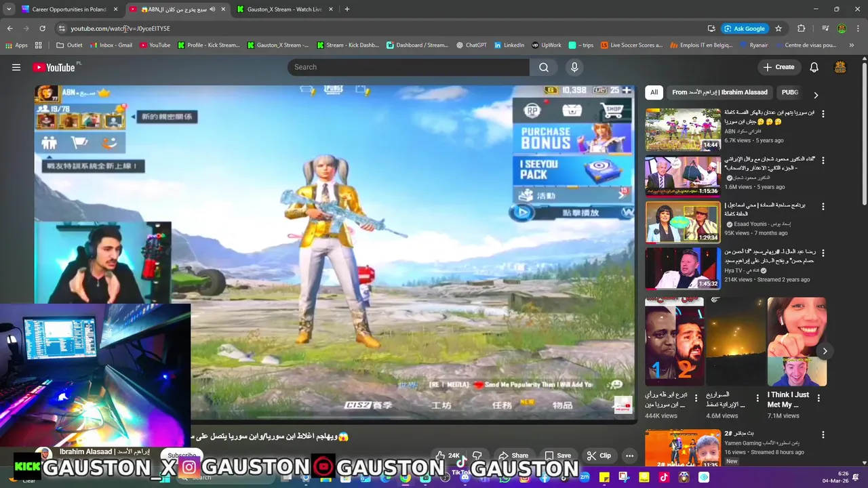The image size is (868, 488).
Task: Click the address bar URL
Action: pos(120,28)
